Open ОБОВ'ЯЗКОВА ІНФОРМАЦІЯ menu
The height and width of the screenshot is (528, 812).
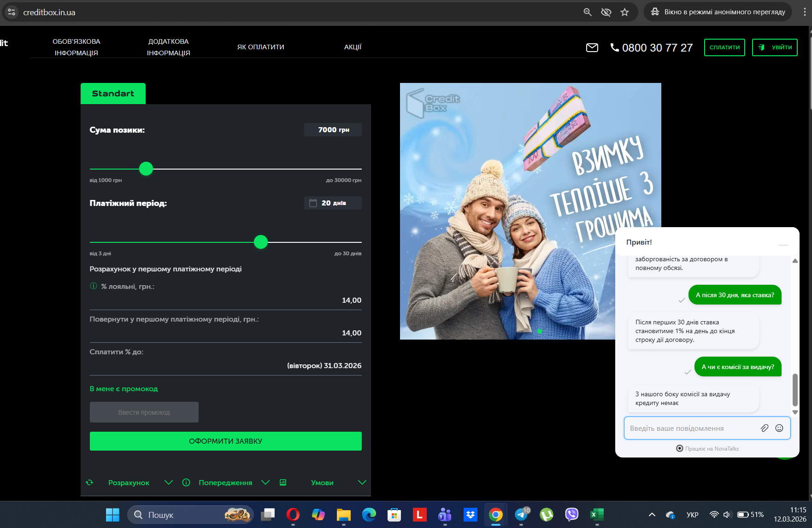[76, 47]
